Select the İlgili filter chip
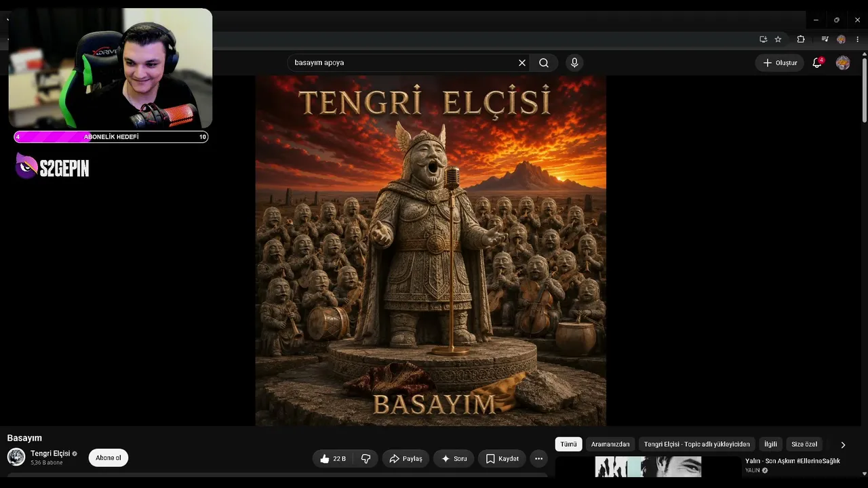The height and width of the screenshot is (488, 868). point(771,445)
